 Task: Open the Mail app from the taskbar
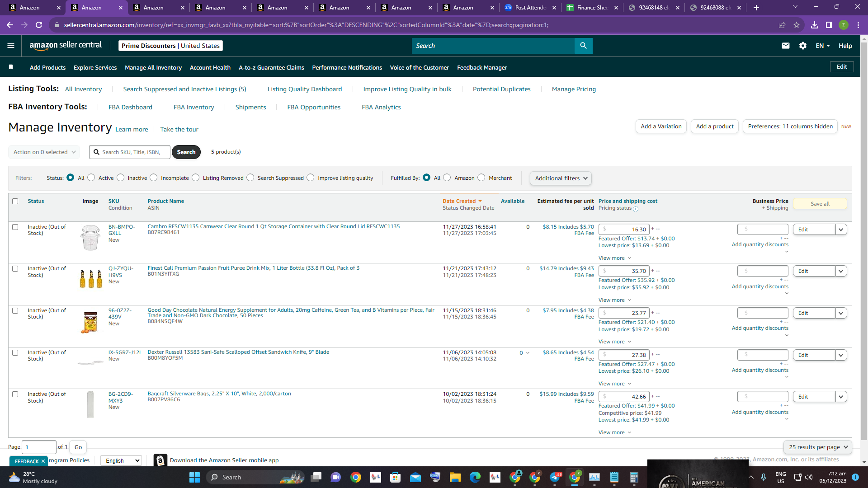click(415, 477)
